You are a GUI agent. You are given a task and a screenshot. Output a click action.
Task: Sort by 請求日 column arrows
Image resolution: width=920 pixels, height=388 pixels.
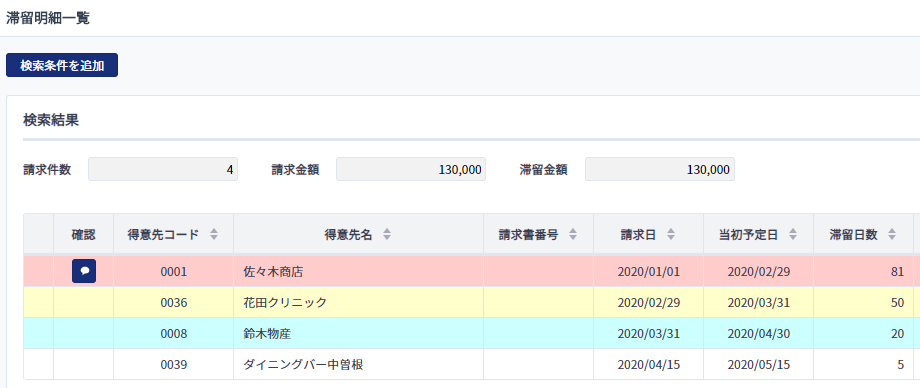pyautogui.click(x=671, y=235)
